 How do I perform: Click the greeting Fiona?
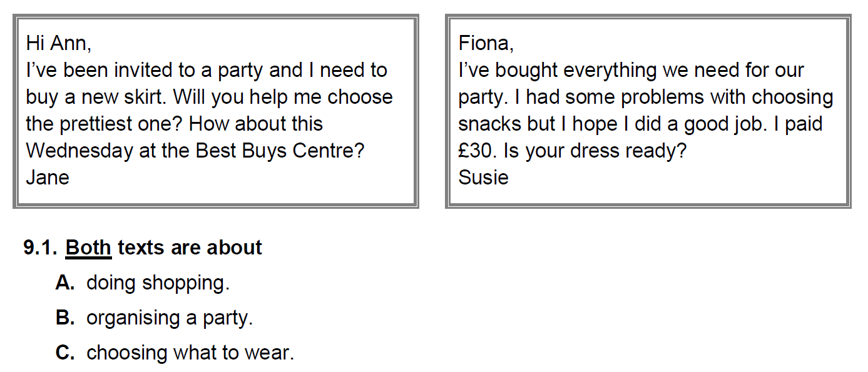pos(486,44)
